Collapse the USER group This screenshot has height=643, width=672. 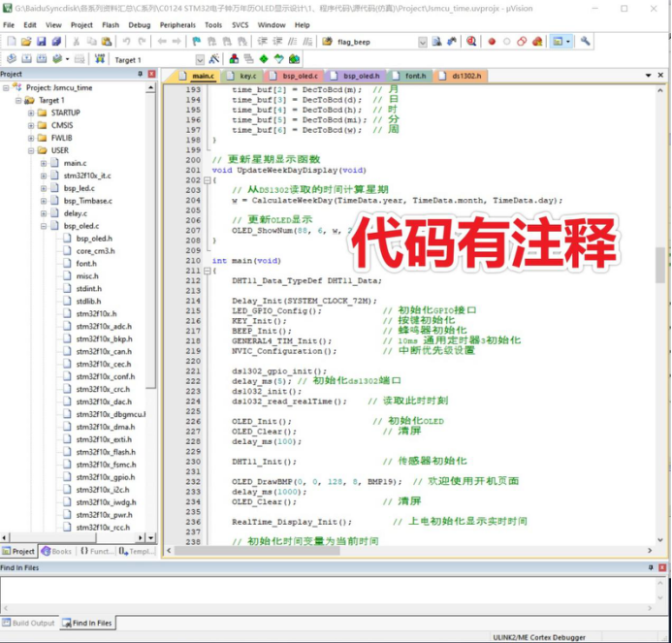(x=31, y=151)
